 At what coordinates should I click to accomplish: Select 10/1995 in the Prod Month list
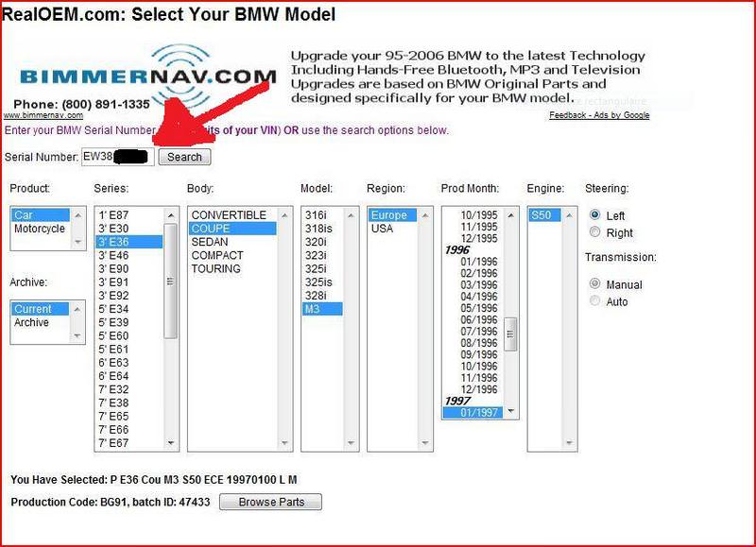click(x=472, y=215)
